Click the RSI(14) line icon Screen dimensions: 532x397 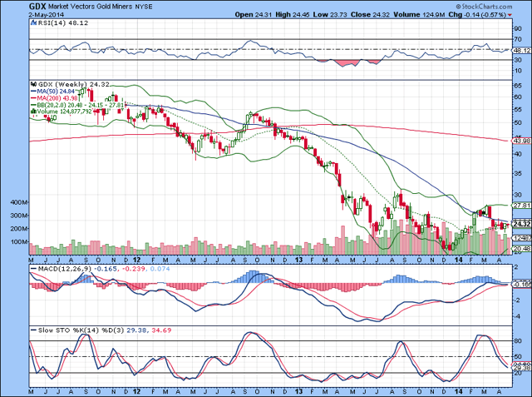(33, 23)
